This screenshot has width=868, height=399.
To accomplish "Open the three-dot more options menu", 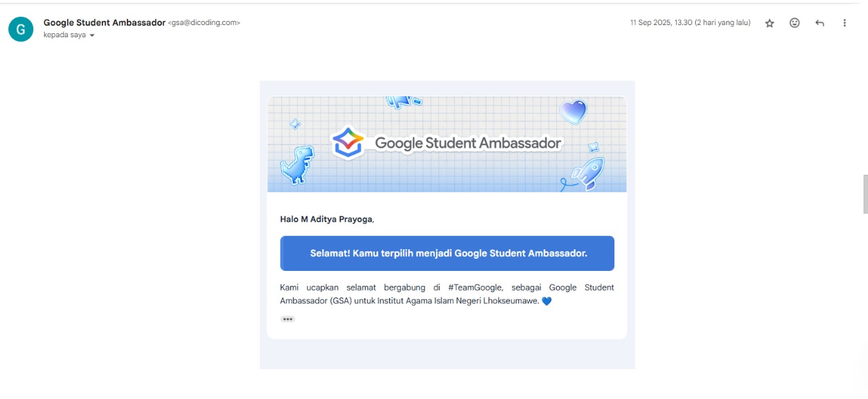I will pos(845,23).
